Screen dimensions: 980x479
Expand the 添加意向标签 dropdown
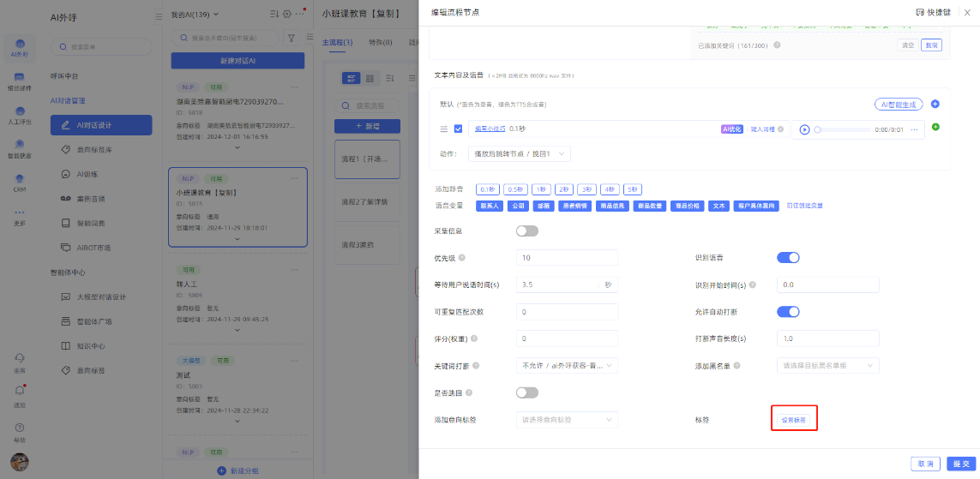pos(567,420)
